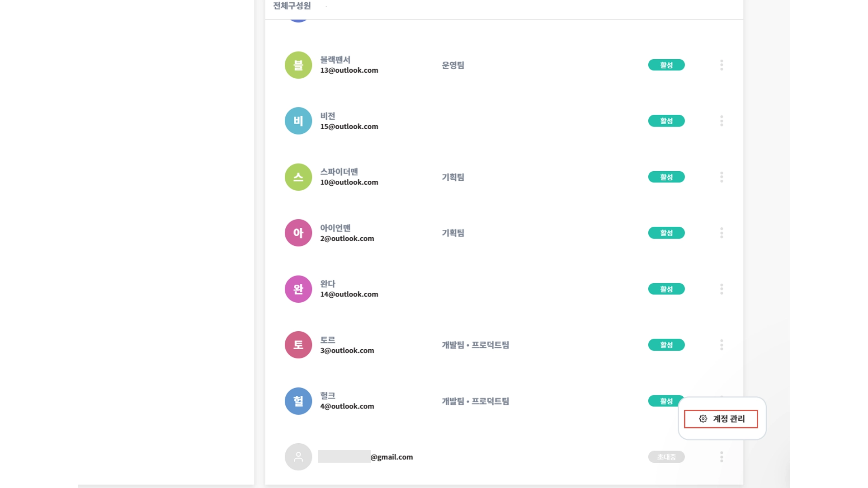This screenshot has height=488, width=868.
Task: Open more options for 블랙팬서
Action: pos(722,65)
